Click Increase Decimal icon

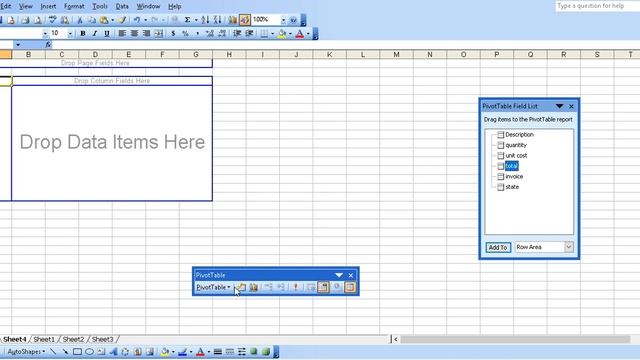pyautogui.click(x=210, y=33)
